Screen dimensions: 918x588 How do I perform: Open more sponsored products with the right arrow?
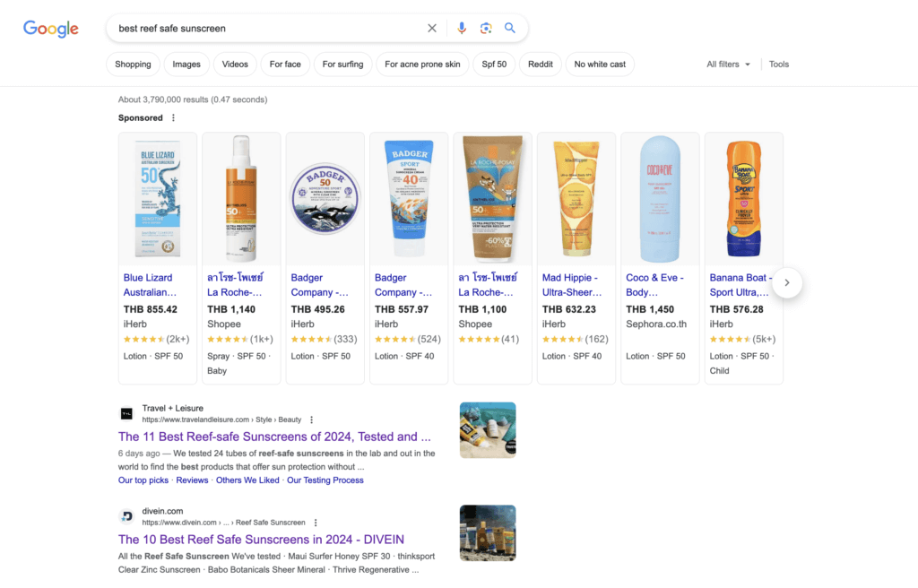(786, 282)
